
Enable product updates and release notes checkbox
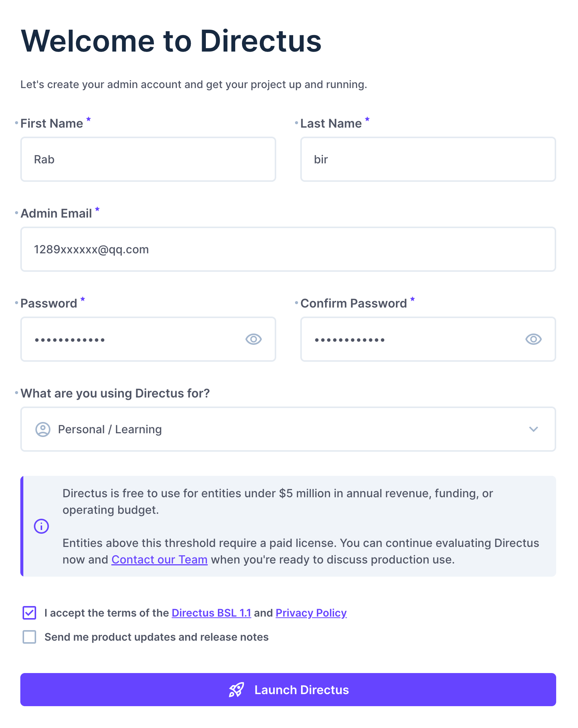pyautogui.click(x=29, y=637)
